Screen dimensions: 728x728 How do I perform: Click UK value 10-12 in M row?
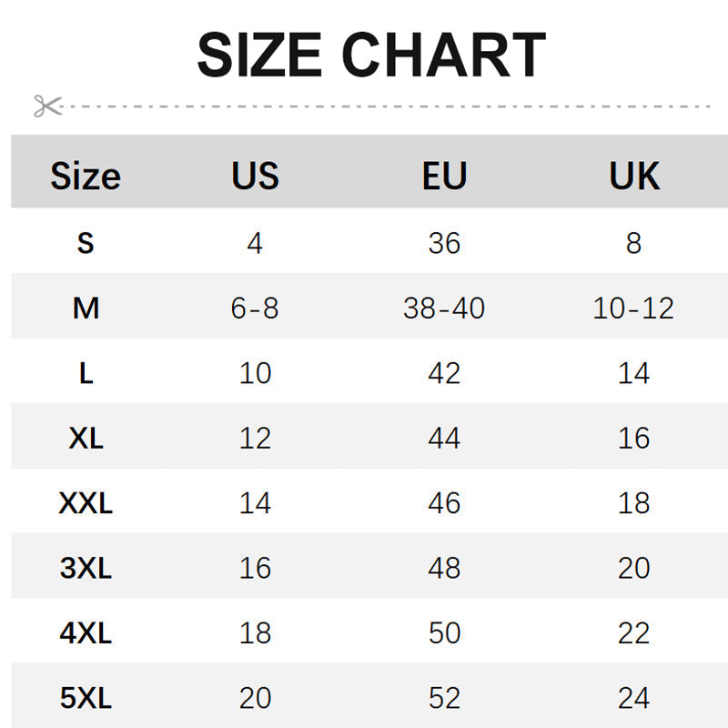(634, 308)
